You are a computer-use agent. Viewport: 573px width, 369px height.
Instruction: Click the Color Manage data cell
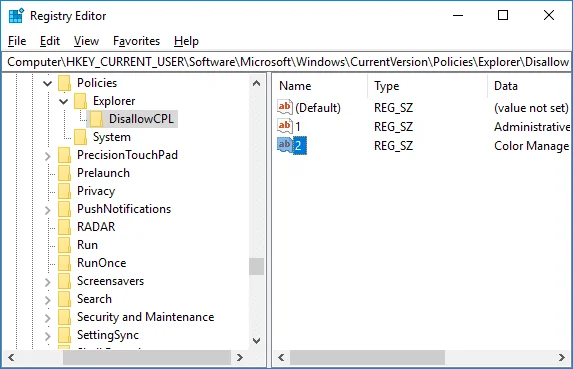(531, 146)
